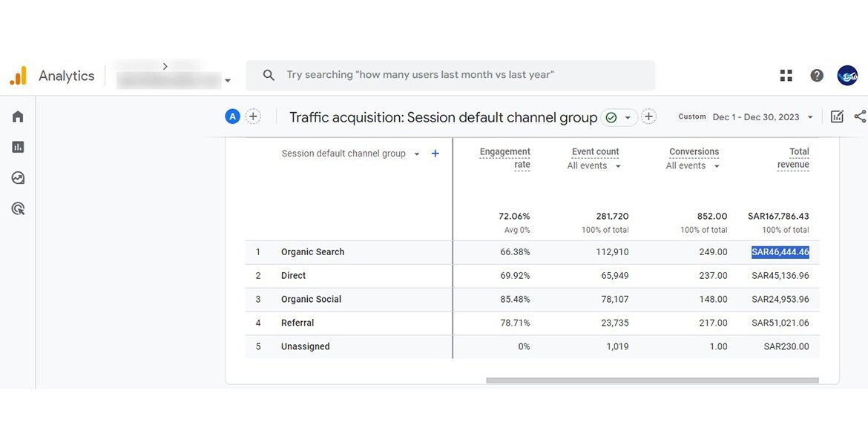Click the horizontal table scrollbar
The width and height of the screenshot is (868, 448).
pyautogui.click(x=651, y=381)
